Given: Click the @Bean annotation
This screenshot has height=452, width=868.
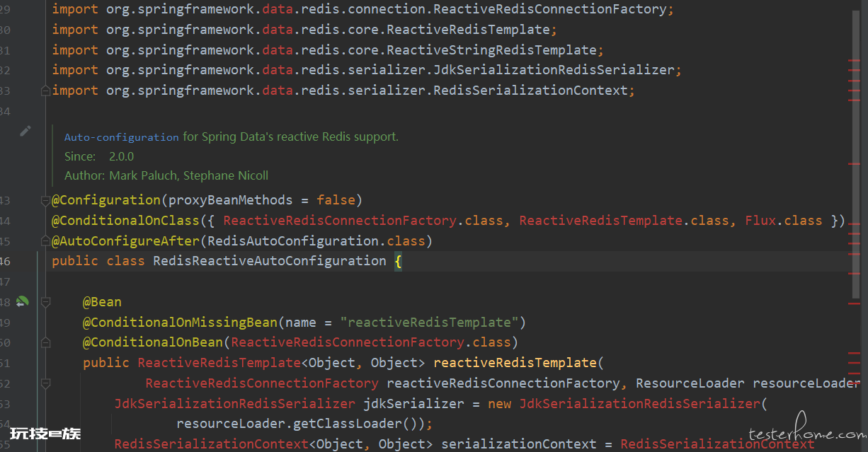Looking at the screenshot, I should [103, 302].
